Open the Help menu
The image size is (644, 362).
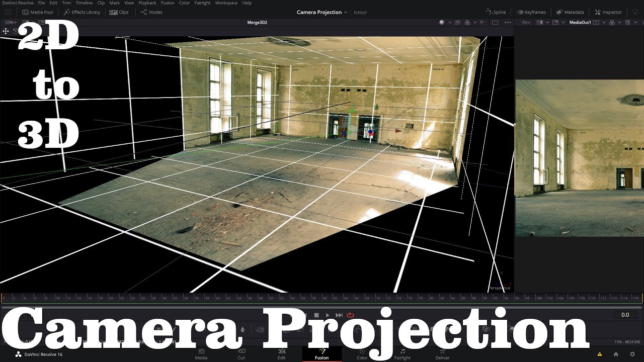tap(247, 3)
